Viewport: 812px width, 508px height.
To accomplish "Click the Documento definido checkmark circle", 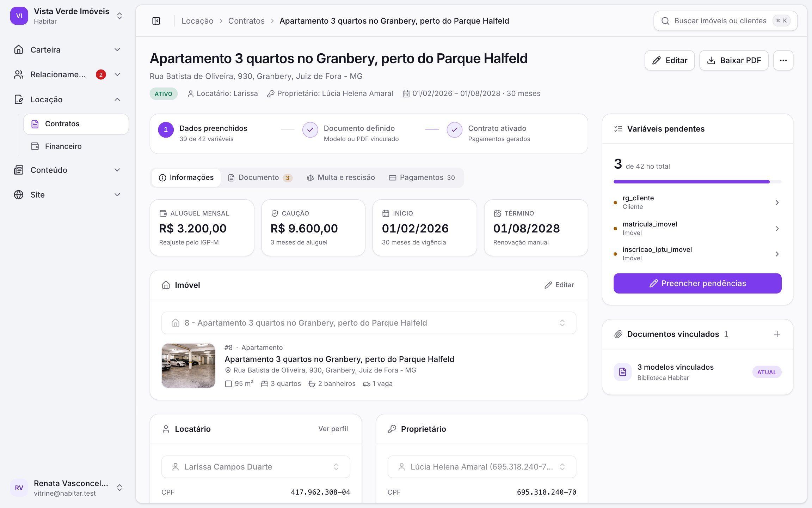I will [310, 130].
